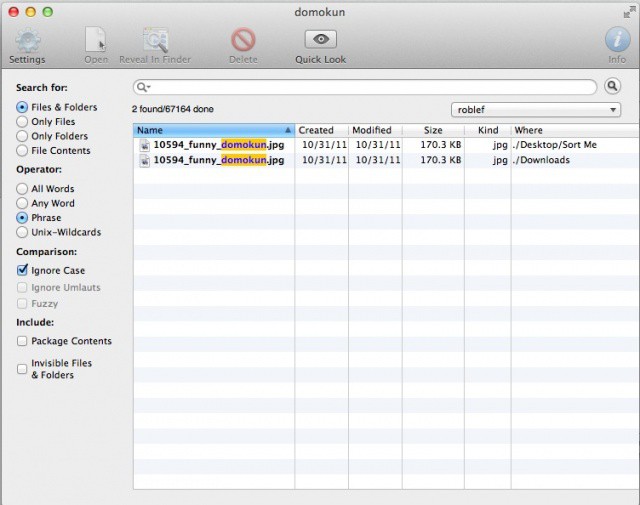Click the Open document icon
The height and width of the screenshot is (505, 640).
pyautogui.click(x=96, y=40)
